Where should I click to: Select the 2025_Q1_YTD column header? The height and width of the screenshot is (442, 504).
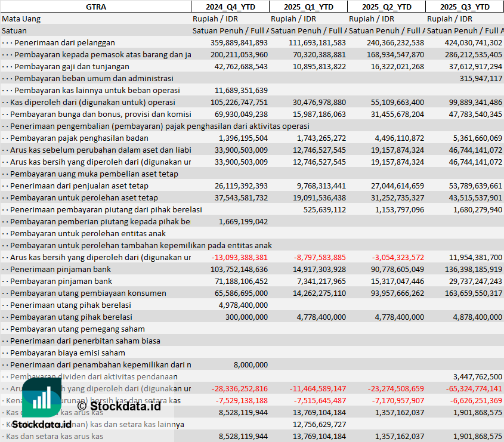[308, 7]
